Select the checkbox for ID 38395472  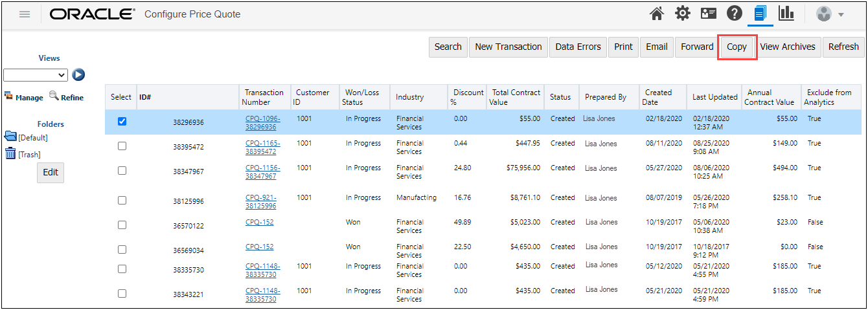(x=122, y=146)
